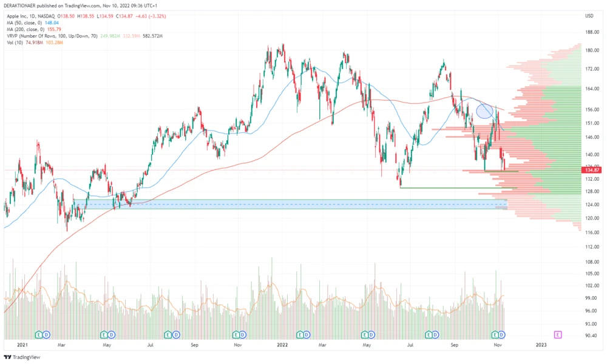Open the USD currency selector on price axis
Screen dimensions: 607x364
(588, 15)
